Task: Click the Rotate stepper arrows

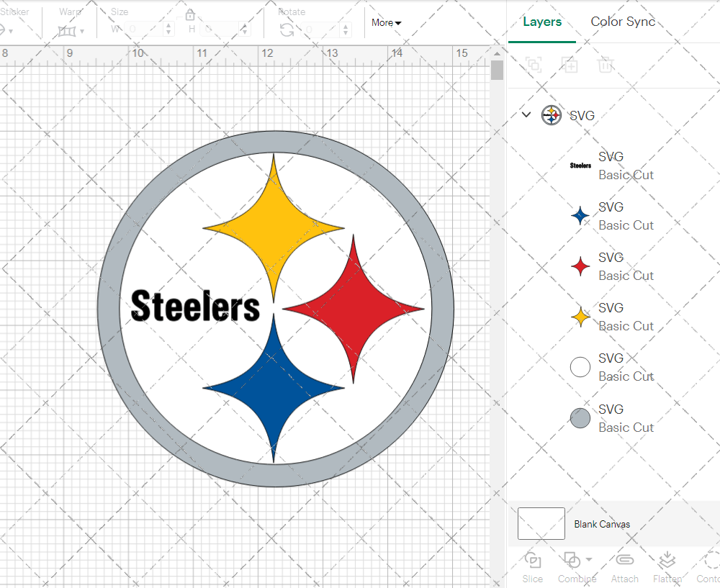Action: tap(346, 30)
